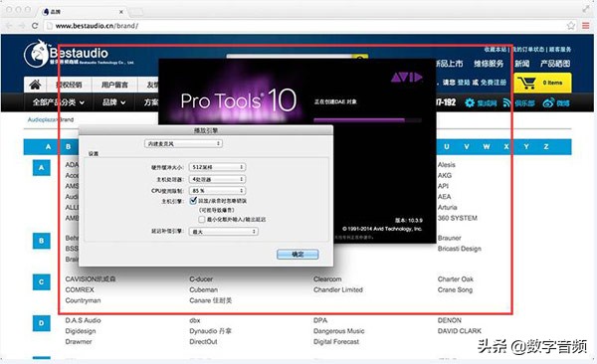Open the Cubeman brand link
The width and height of the screenshot is (597, 364).
pos(204,289)
